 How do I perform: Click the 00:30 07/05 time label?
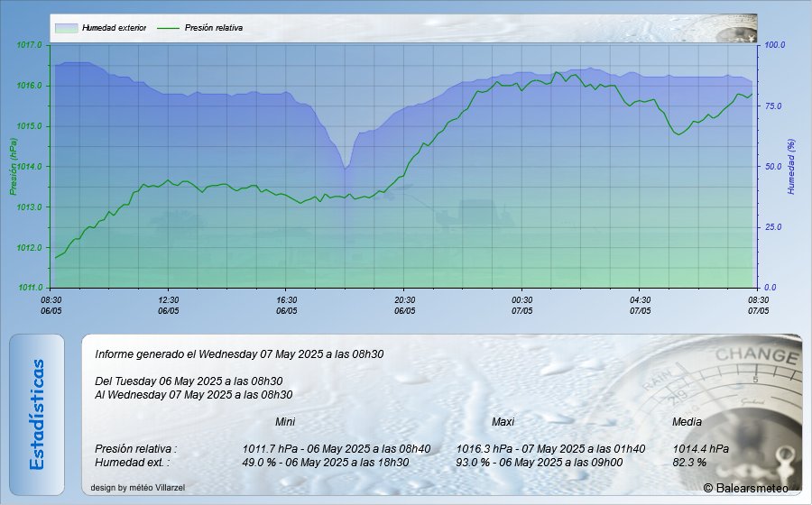522,306
